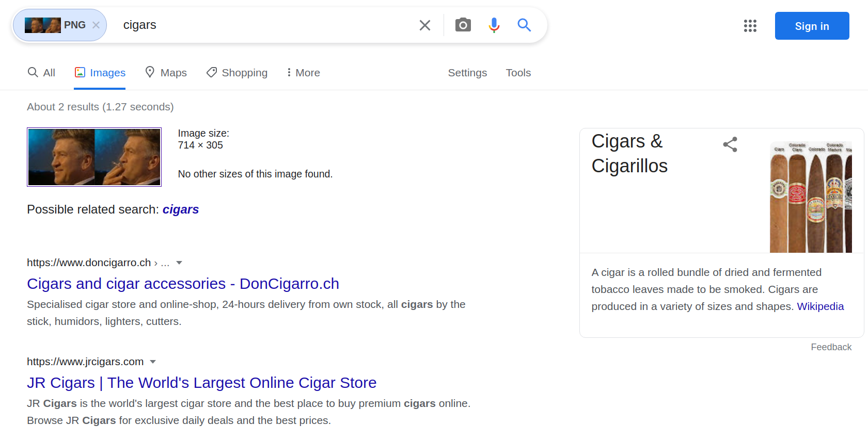
Task: Follow the related search 'cigars' link
Action: pyautogui.click(x=181, y=209)
